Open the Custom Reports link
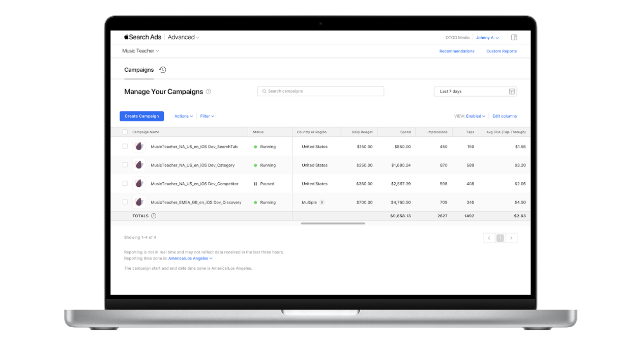This screenshot has width=644, height=342. [x=502, y=51]
